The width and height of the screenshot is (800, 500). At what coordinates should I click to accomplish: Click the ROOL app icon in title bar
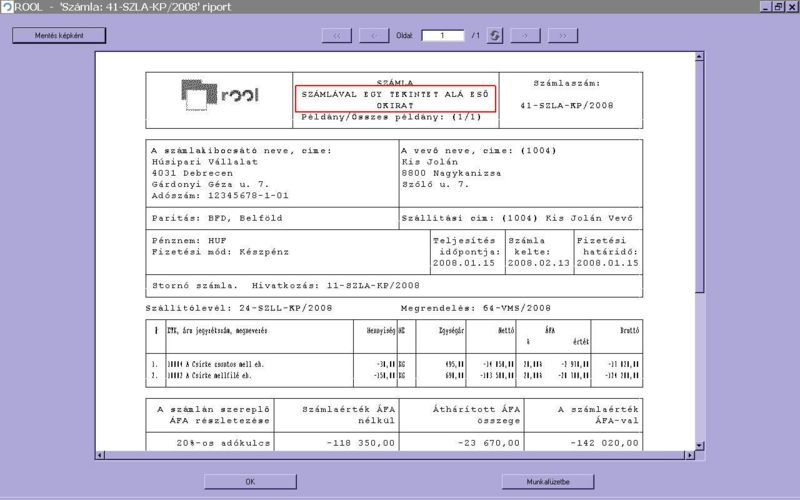click(7, 7)
